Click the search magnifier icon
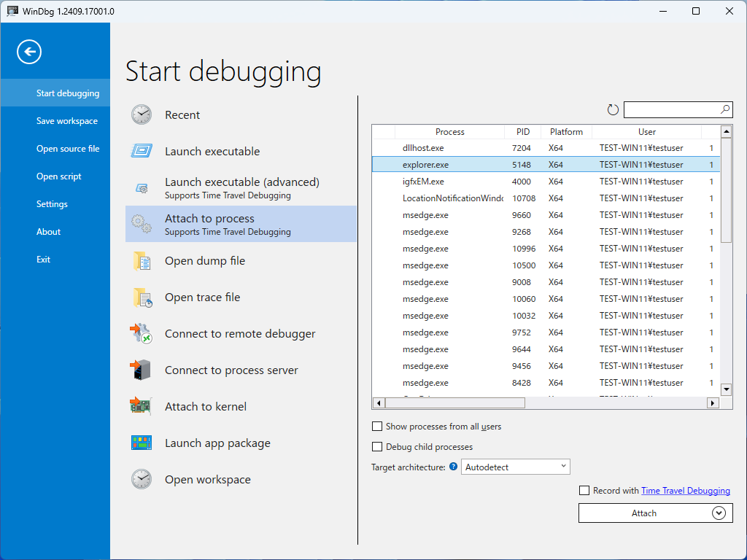Viewport: 747px width, 560px height. point(724,109)
